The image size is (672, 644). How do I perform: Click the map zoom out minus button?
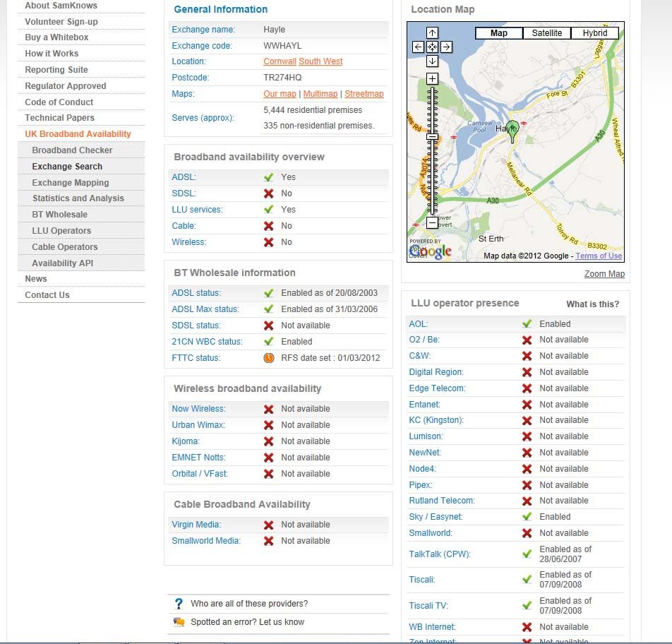pos(432,223)
